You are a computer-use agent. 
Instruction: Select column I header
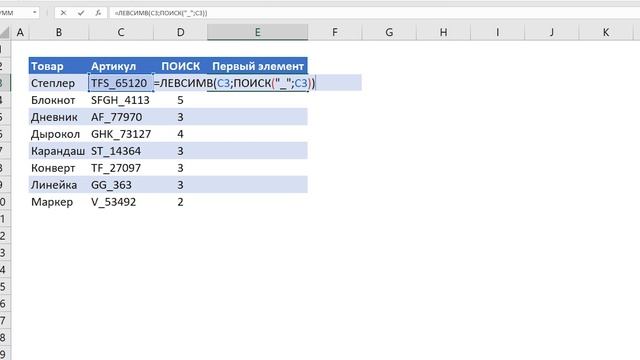point(498,32)
